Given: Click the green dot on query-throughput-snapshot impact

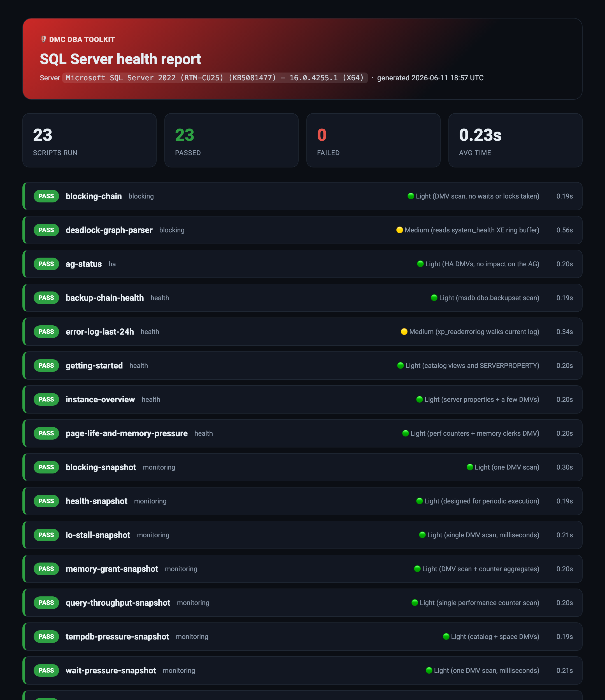Looking at the screenshot, I should 414,602.
